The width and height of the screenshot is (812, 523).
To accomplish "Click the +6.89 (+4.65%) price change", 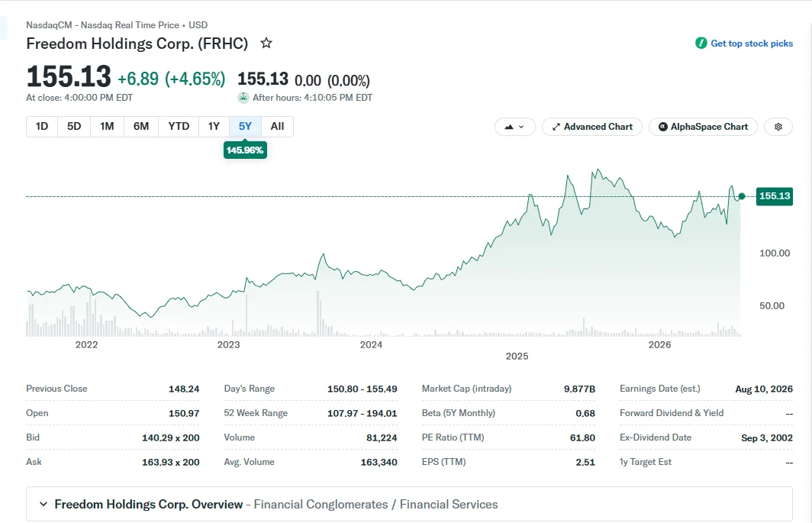I will (172, 79).
